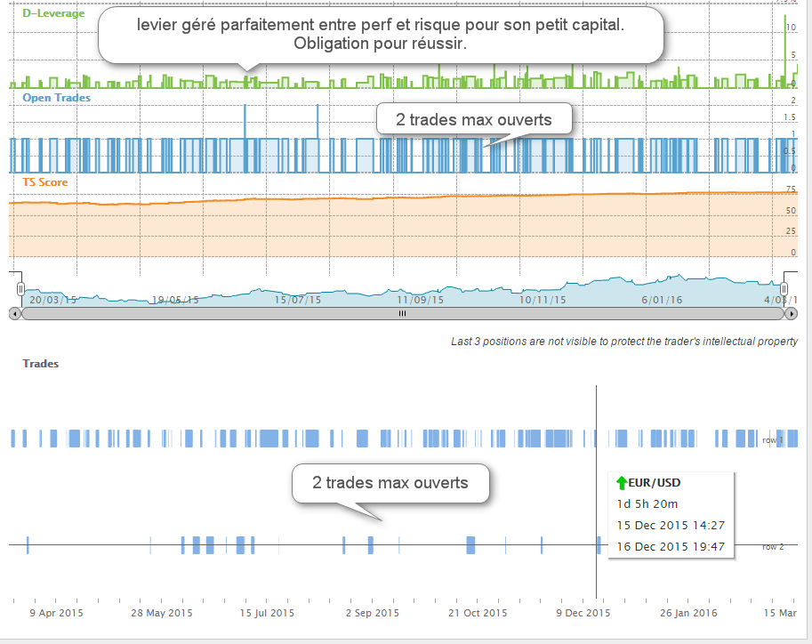Click the Trades section heading

click(x=40, y=363)
